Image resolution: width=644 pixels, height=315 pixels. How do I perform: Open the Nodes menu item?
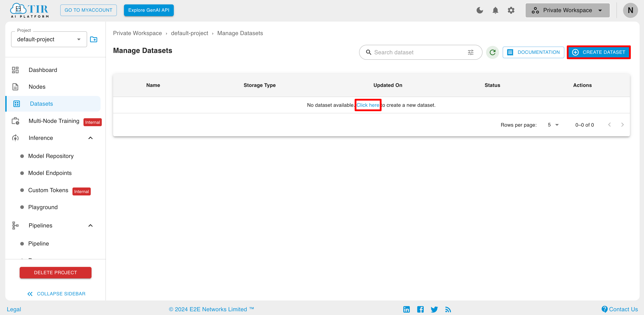pyautogui.click(x=37, y=87)
